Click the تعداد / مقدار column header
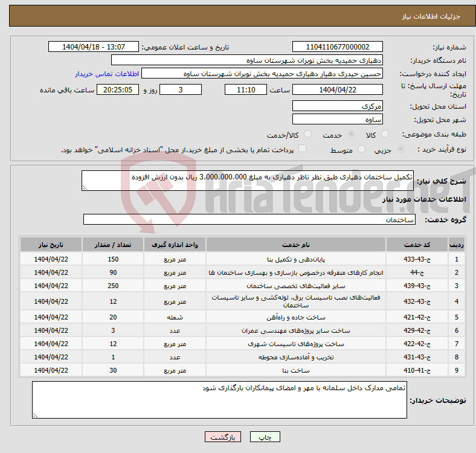 [113, 245]
